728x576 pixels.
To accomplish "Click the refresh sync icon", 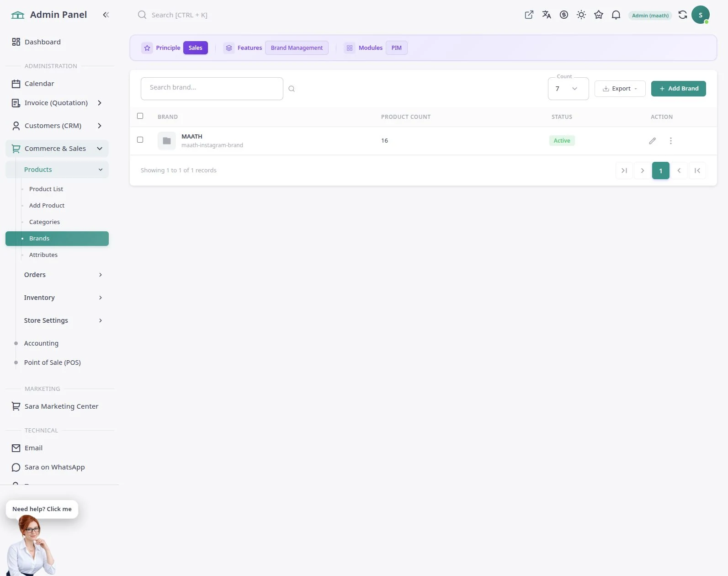I will [x=683, y=15].
